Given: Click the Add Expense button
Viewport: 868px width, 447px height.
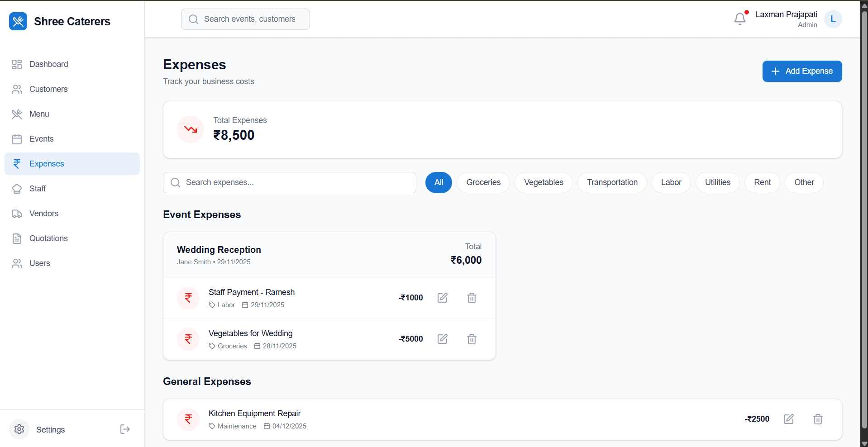Looking at the screenshot, I should 801,71.
